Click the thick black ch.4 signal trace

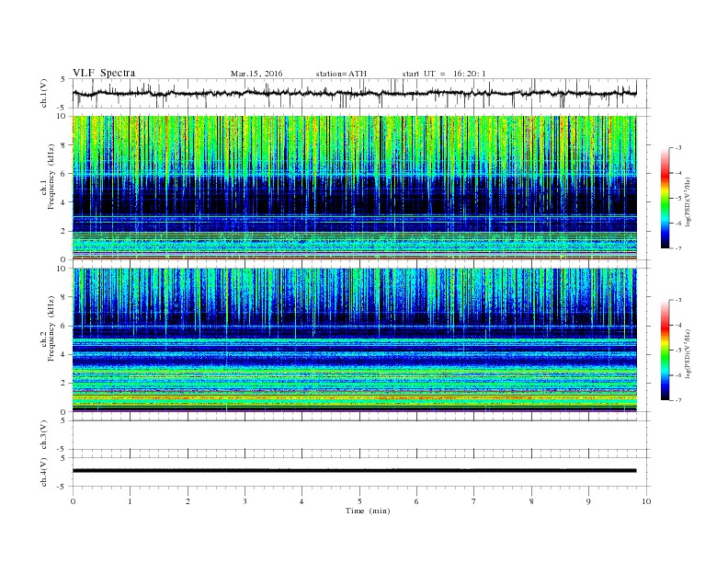click(x=354, y=471)
